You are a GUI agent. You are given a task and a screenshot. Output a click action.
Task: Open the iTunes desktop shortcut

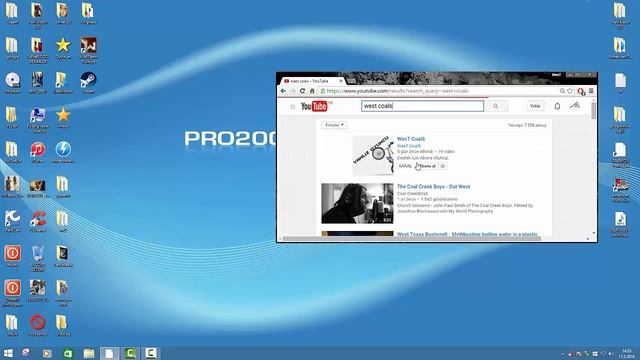38,152
